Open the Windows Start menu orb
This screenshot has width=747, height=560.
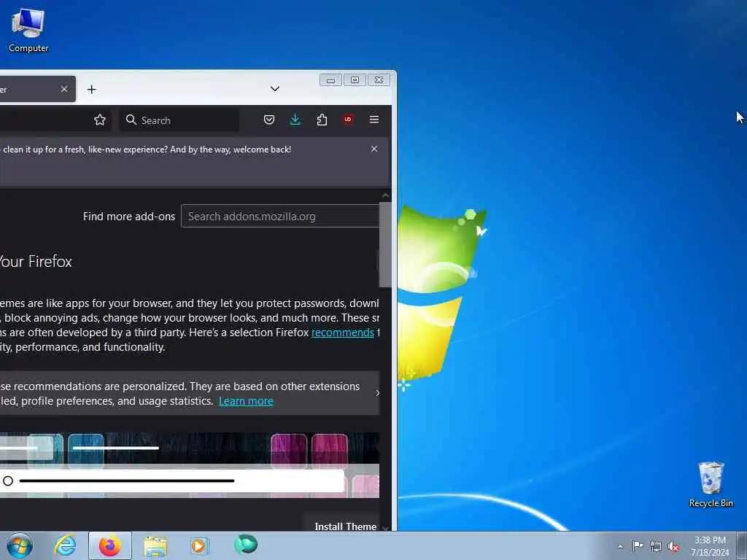(x=20, y=545)
